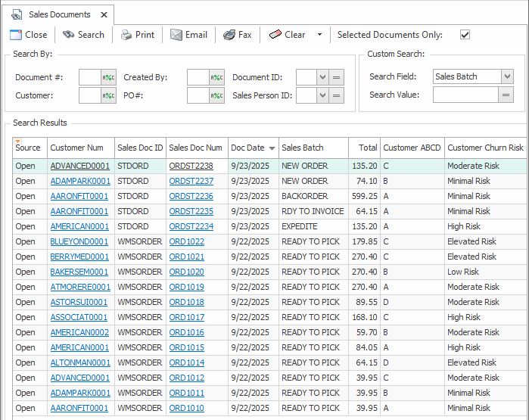
Task: Open sales document ORDST2238 link
Action: click(191, 166)
